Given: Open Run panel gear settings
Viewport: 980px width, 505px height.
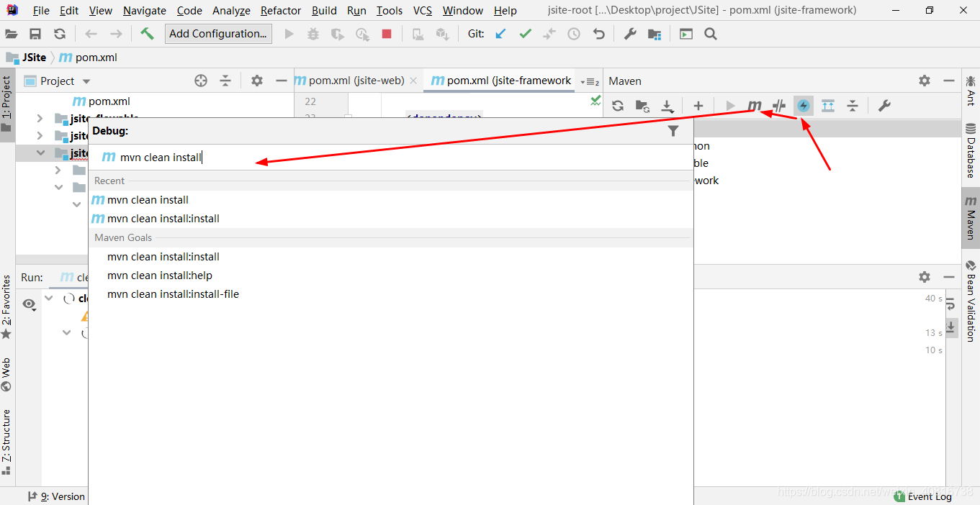Looking at the screenshot, I should 925,276.
